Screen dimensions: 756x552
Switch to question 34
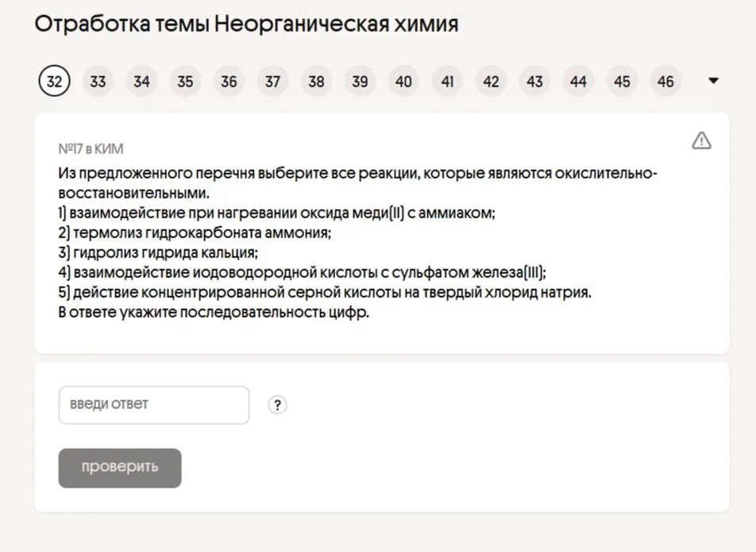141,81
